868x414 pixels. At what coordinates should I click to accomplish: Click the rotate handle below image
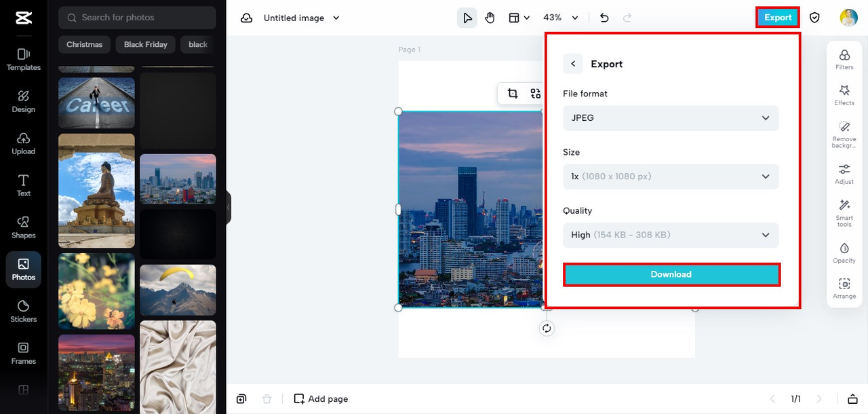[547, 328]
